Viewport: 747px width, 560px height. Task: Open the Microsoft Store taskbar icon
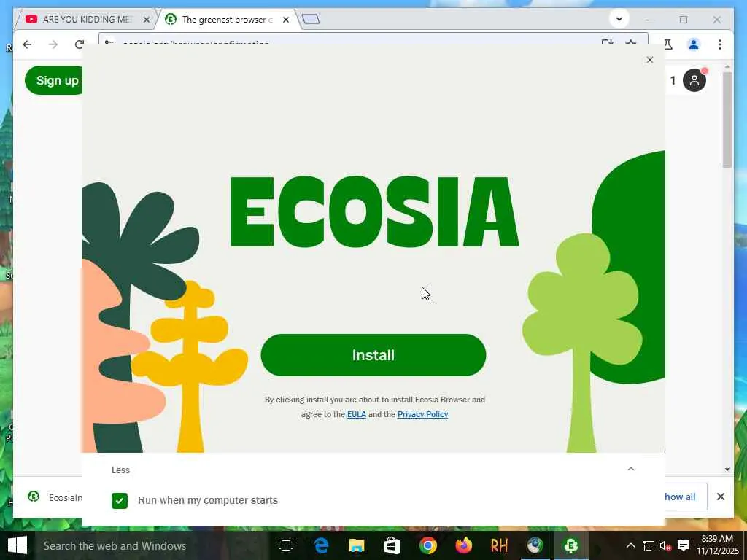pyautogui.click(x=392, y=545)
